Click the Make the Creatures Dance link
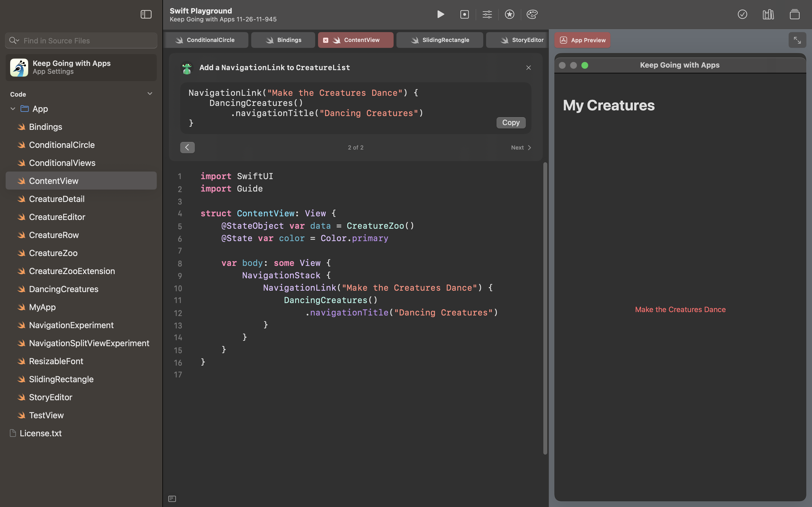The height and width of the screenshot is (507, 812). 680,310
